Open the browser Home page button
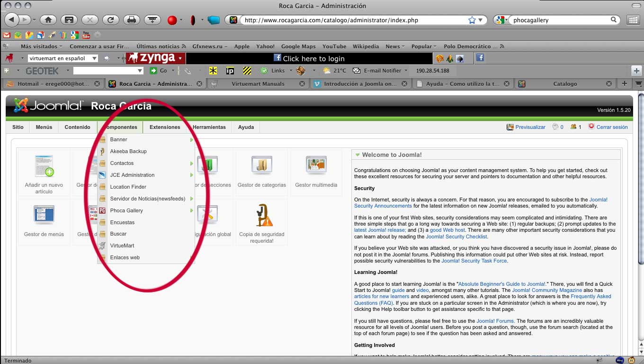The height and width of the screenshot is (364, 644). point(48,20)
